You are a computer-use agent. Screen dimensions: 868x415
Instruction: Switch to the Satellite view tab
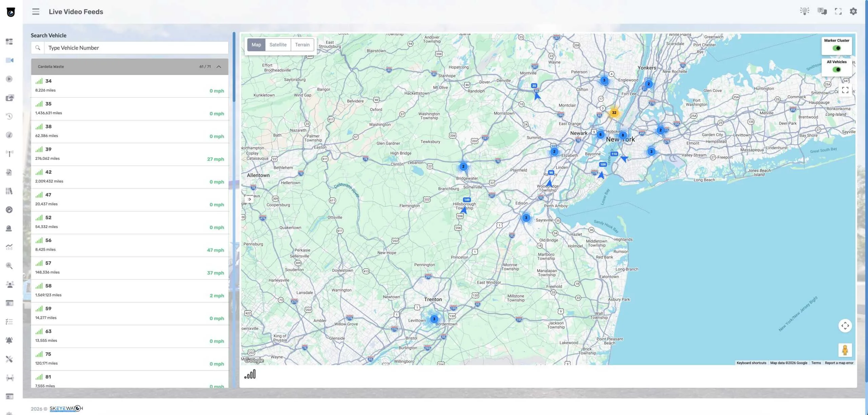click(x=278, y=44)
